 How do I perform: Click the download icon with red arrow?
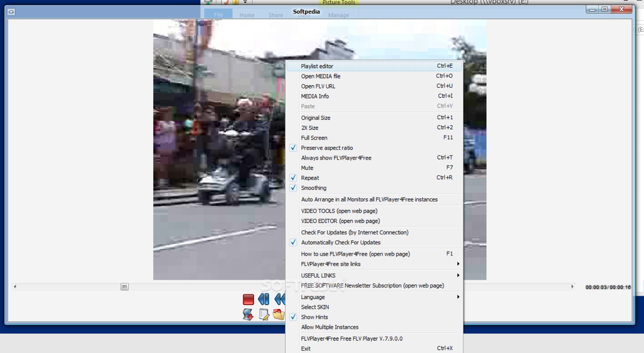pyautogui.click(x=248, y=315)
